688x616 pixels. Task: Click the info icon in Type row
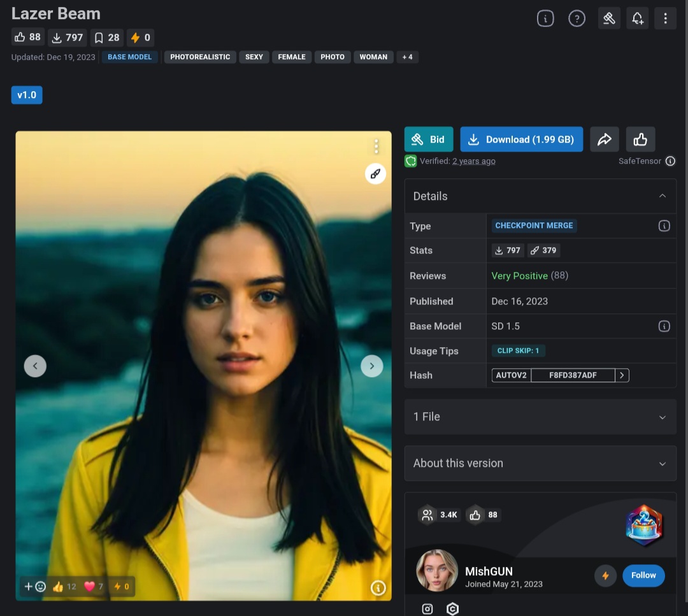pos(664,226)
